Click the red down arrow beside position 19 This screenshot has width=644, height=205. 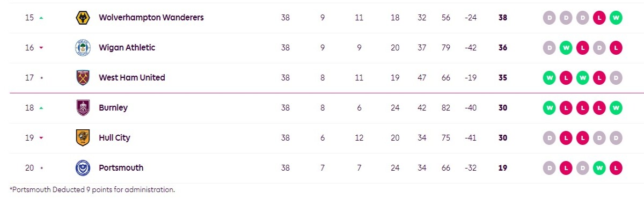41,138
